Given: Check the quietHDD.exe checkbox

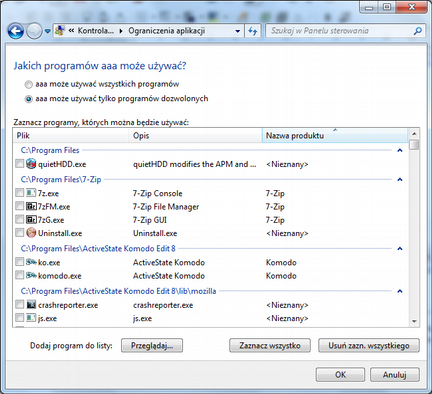Looking at the screenshot, I should (x=20, y=164).
